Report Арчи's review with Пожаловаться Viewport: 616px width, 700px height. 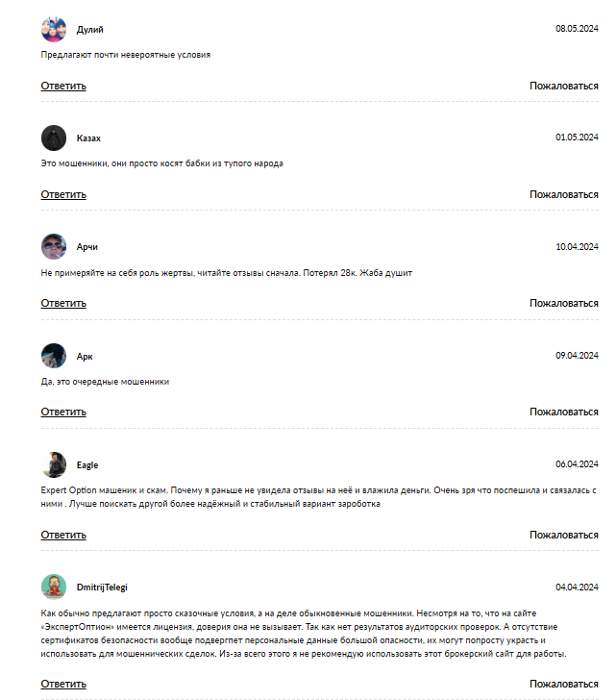click(564, 303)
